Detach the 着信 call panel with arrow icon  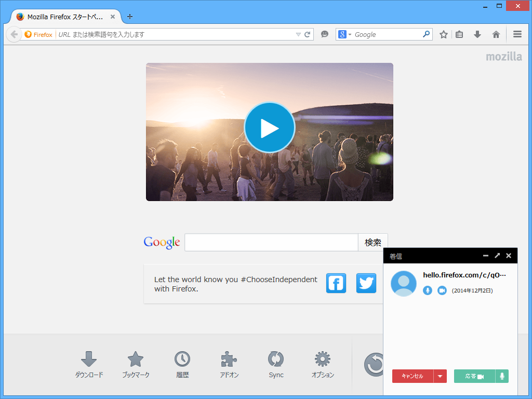pos(497,256)
